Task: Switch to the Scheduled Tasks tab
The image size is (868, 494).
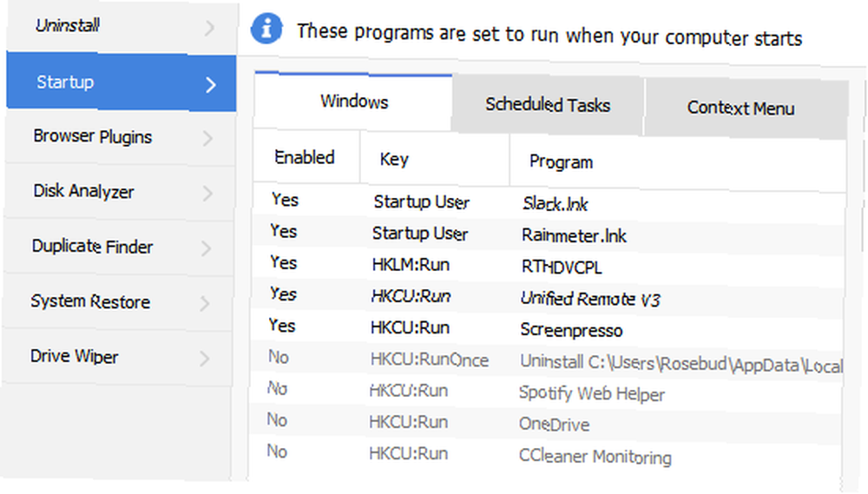Action: click(548, 105)
